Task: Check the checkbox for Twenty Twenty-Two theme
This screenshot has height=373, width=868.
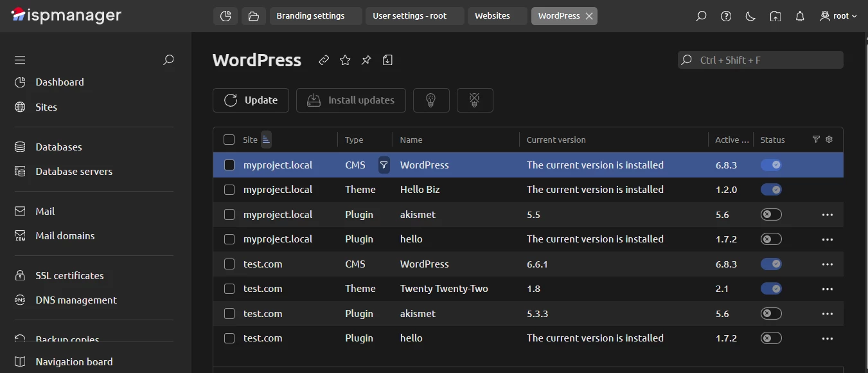Action: click(x=229, y=288)
